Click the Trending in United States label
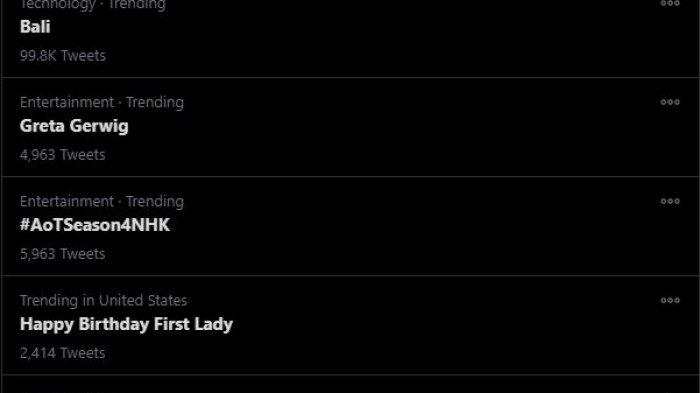Image resolution: width=700 pixels, height=393 pixels. point(103,301)
